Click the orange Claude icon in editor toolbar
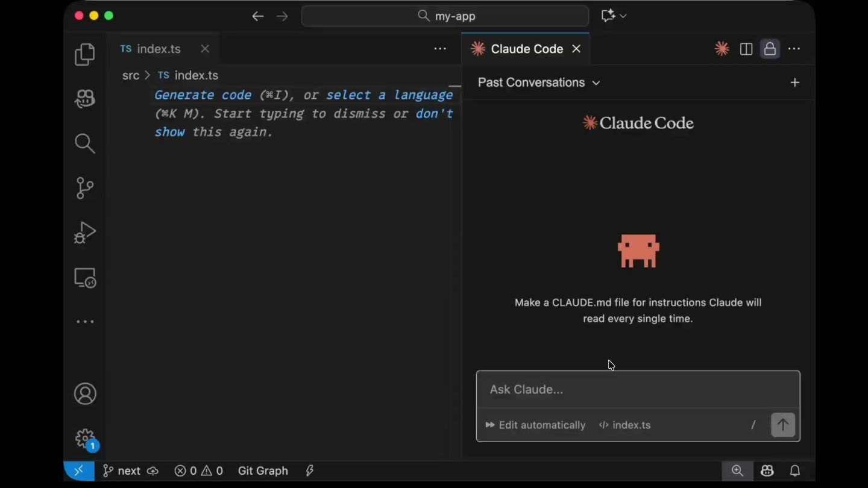Image resolution: width=868 pixels, height=488 pixels. (722, 49)
